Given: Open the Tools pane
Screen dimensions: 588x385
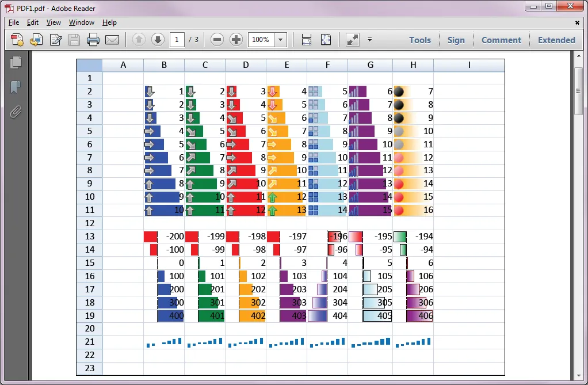Looking at the screenshot, I should tap(420, 40).
